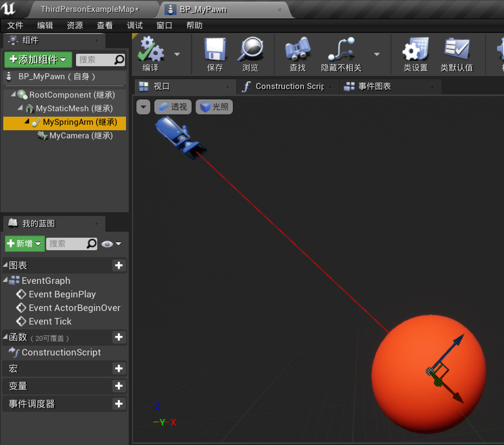Switch to the 视口 viewport tab
Viewport: 504px width, 445px height.
(185, 86)
